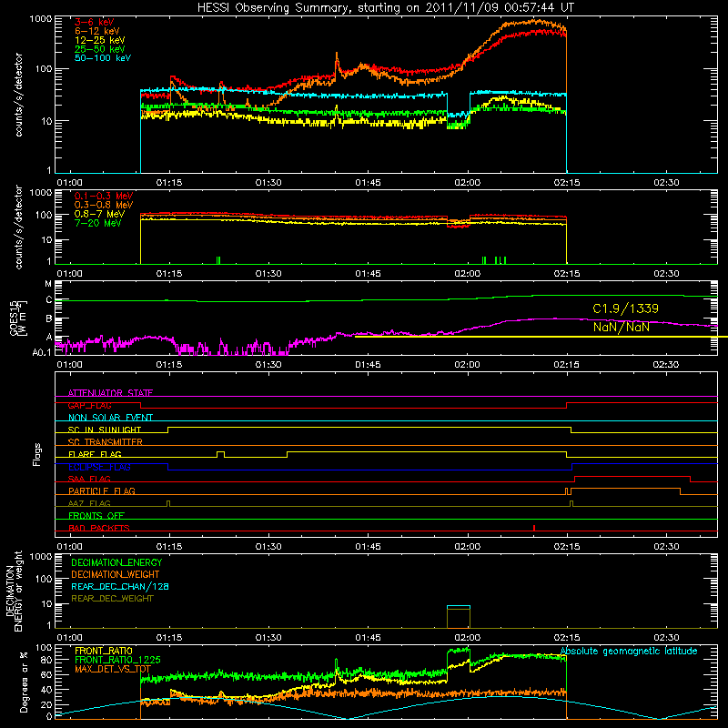Click the 0.3-0.8 MeV legend entry
Viewport: 728px width, 728px height.
click(104, 205)
